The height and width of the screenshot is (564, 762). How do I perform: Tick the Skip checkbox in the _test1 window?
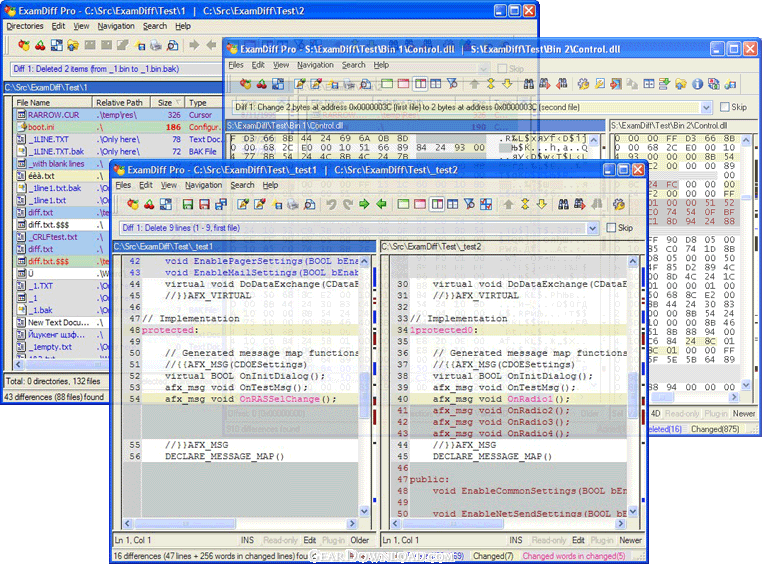611,228
